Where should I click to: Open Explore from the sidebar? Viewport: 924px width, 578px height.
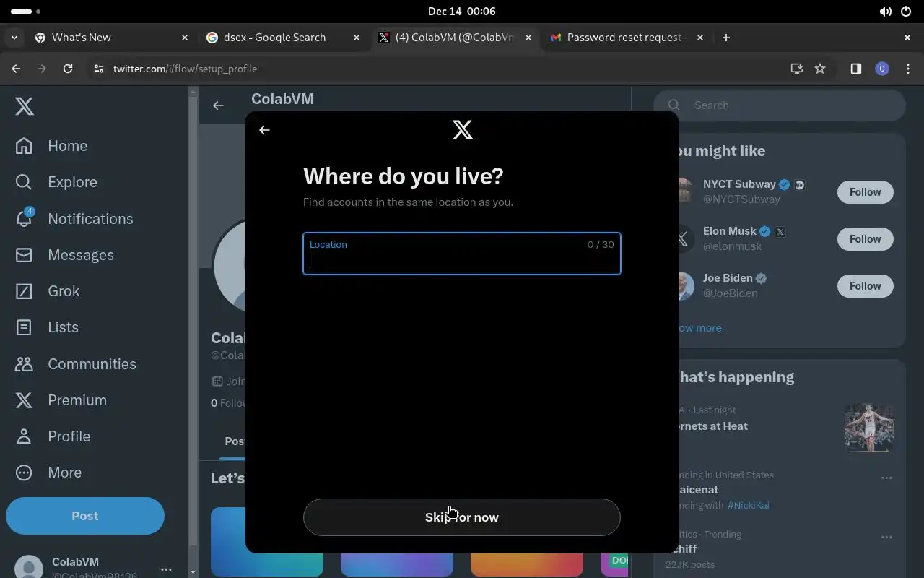pyautogui.click(x=56, y=182)
